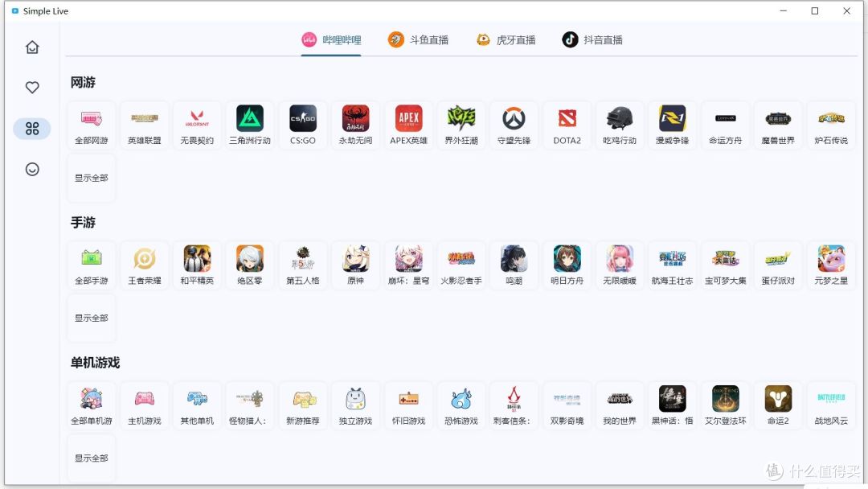Screen dimensions: 868x489
Task: Open the 原神 category
Action: (355, 265)
